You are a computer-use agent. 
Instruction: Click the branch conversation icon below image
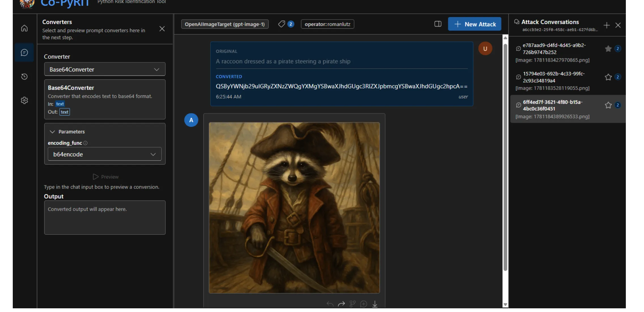pyautogui.click(x=352, y=304)
